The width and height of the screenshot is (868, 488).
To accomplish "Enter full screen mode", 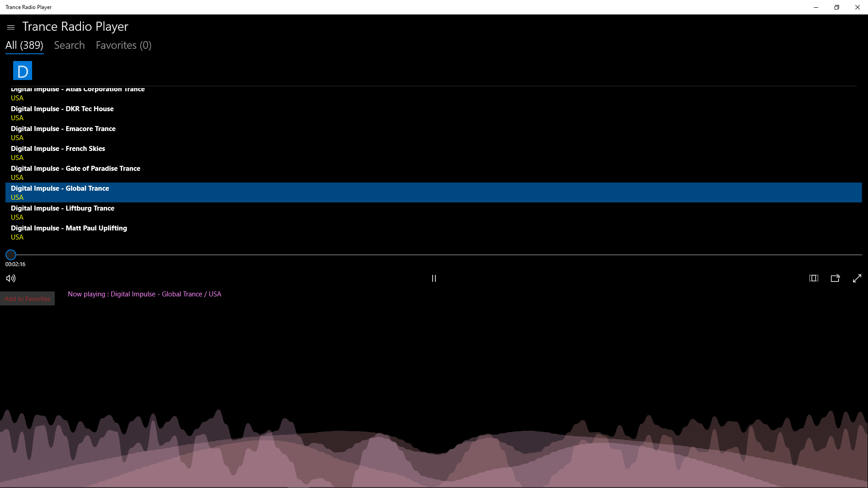I will 857,278.
